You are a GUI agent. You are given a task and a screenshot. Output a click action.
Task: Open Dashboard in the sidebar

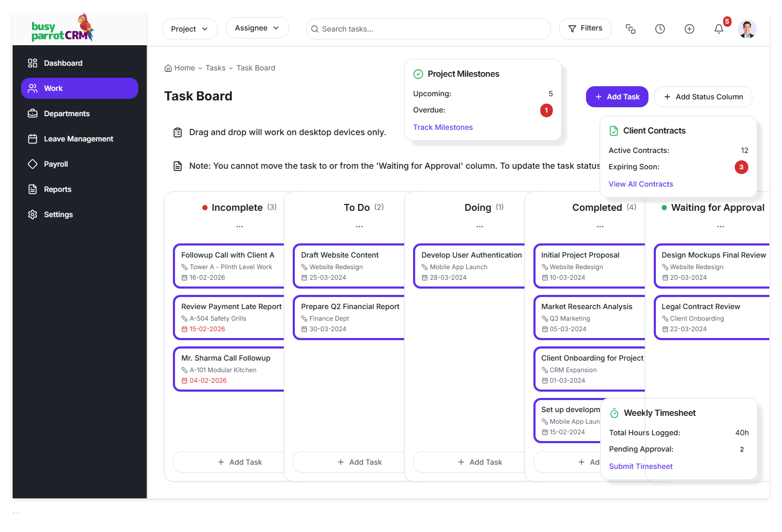coord(63,63)
